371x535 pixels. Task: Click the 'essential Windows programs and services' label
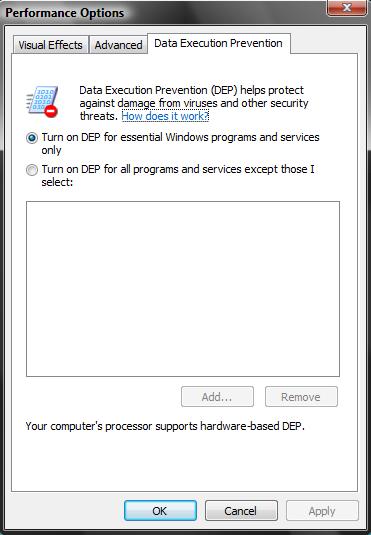click(181, 144)
